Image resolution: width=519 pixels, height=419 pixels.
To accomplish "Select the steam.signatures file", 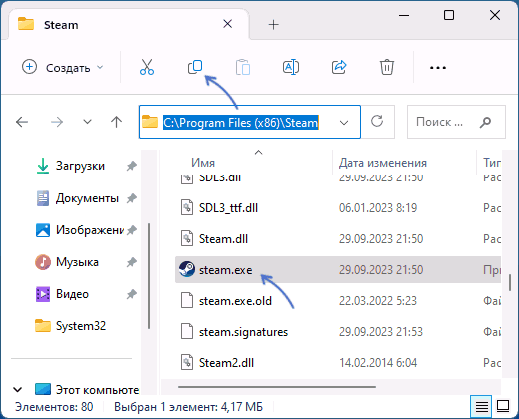I will tap(338, 332).
